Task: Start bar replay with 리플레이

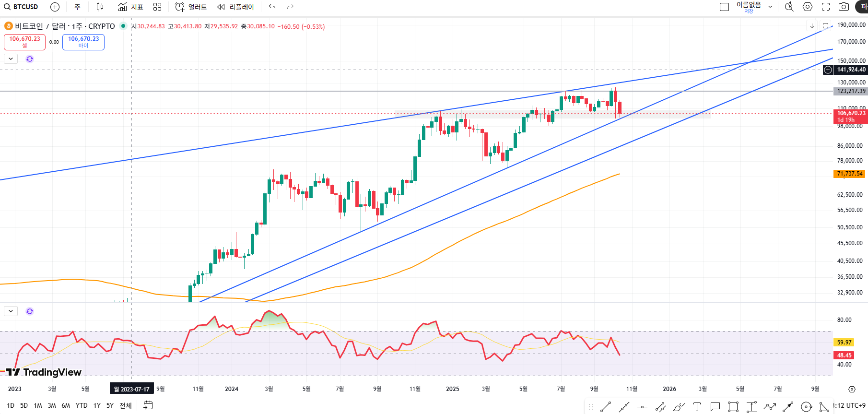Action: [x=235, y=7]
